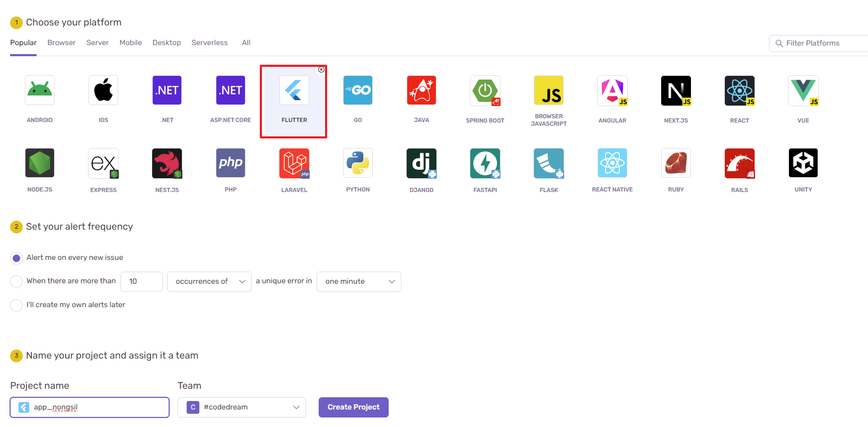Choose the Go platform icon
Image resolution: width=868 pixels, height=427 pixels.
click(358, 90)
